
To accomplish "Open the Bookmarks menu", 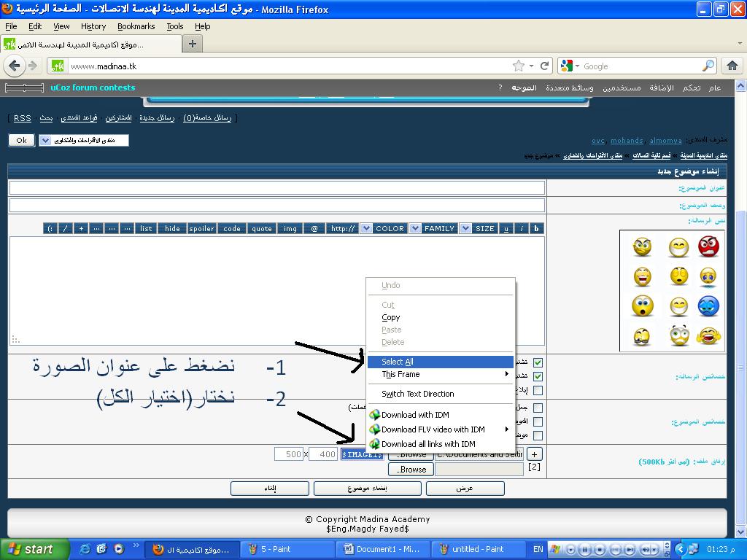I will point(136,27).
